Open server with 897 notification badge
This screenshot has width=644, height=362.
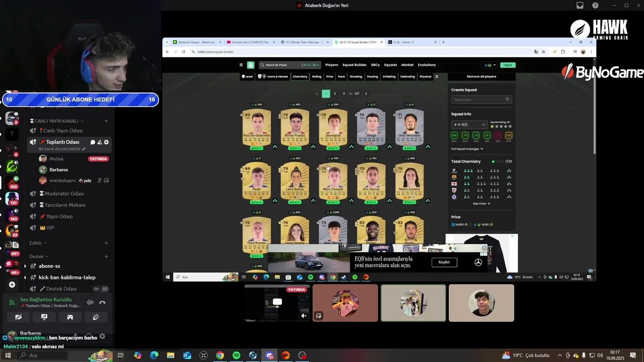(x=12, y=247)
